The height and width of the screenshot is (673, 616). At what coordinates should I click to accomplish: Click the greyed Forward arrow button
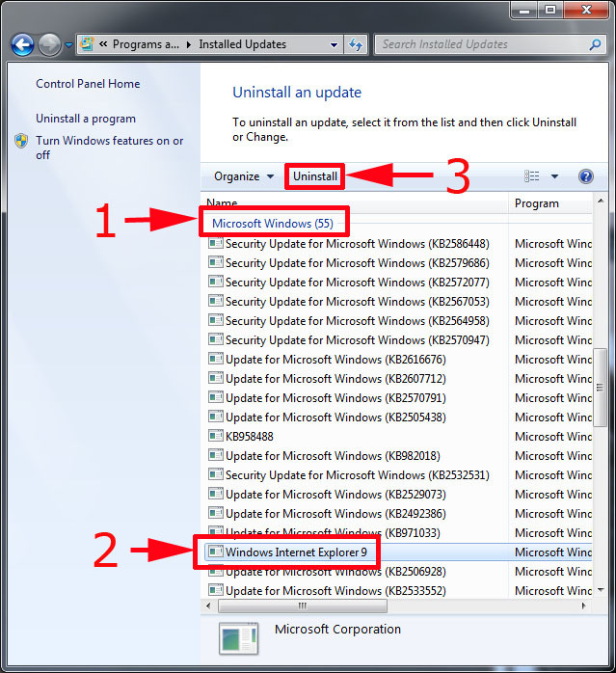click(x=49, y=44)
